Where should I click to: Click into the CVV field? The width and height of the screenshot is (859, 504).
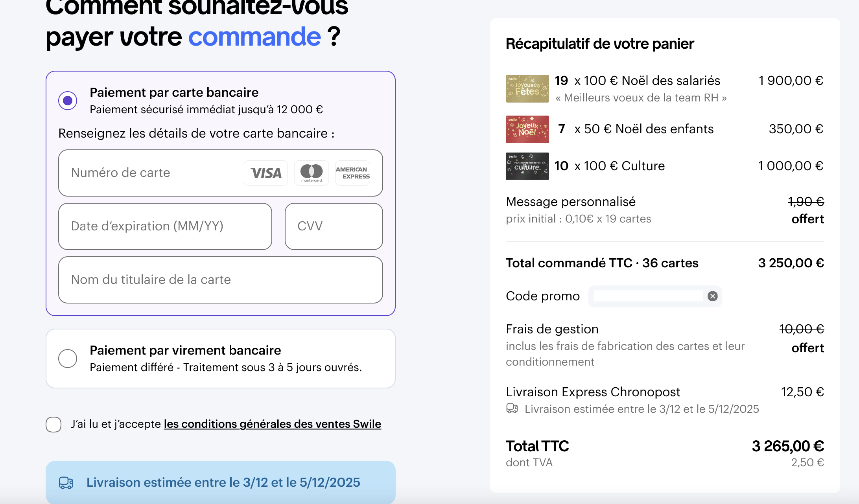coord(334,226)
